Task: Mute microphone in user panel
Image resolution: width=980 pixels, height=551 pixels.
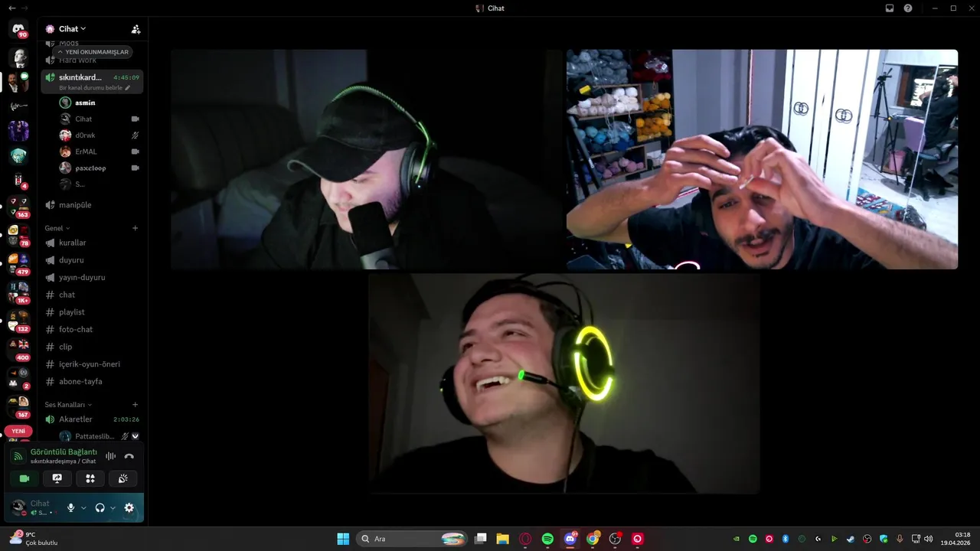Action: [x=71, y=507]
